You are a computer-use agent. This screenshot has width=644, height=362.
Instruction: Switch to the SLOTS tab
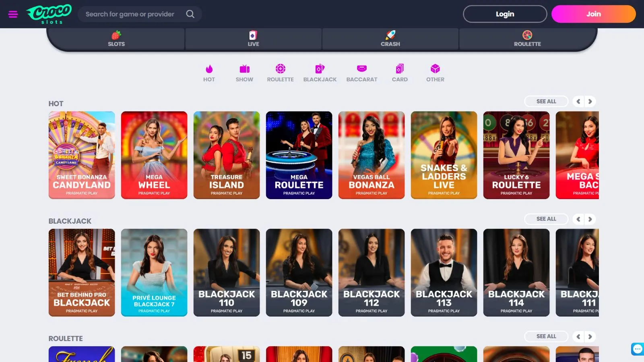coord(116,39)
